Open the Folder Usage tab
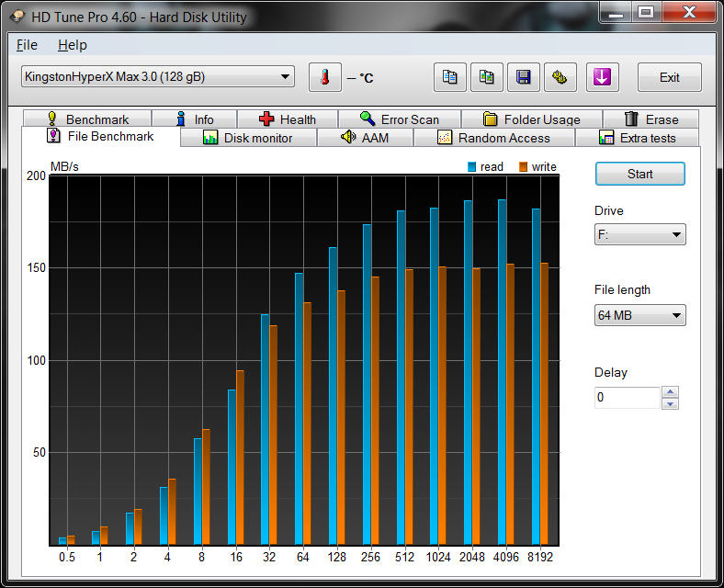This screenshot has height=588, width=724. click(532, 119)
